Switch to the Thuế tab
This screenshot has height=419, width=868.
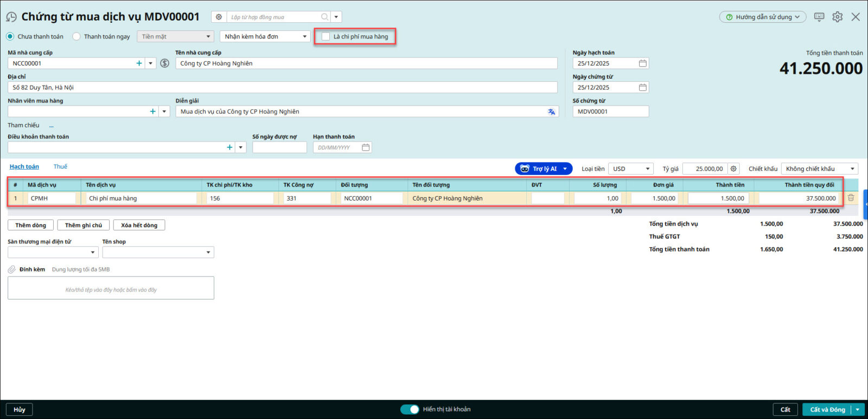coord(60,166)
